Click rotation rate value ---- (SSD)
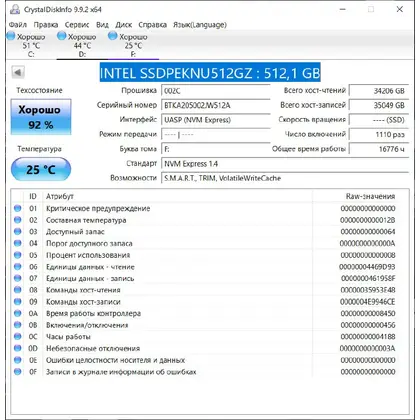 coord(379,120)
